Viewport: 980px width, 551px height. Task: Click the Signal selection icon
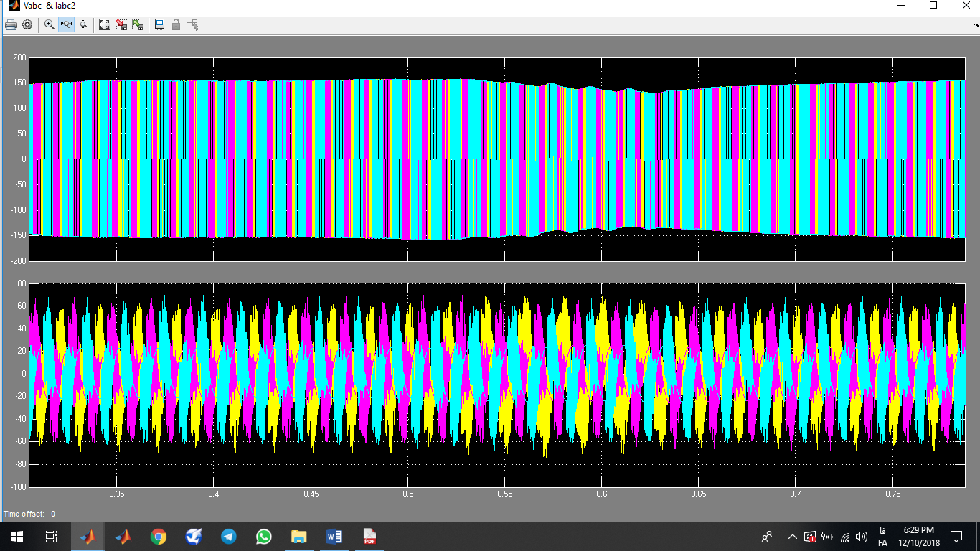(192, 24)
